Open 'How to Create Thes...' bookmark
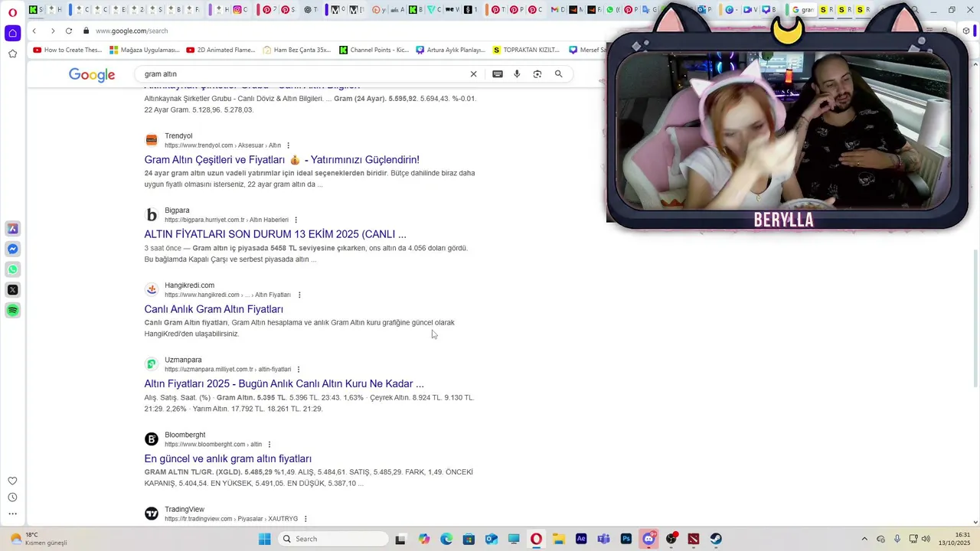Viewport: 980px width, 551px height. pos(67,50)
